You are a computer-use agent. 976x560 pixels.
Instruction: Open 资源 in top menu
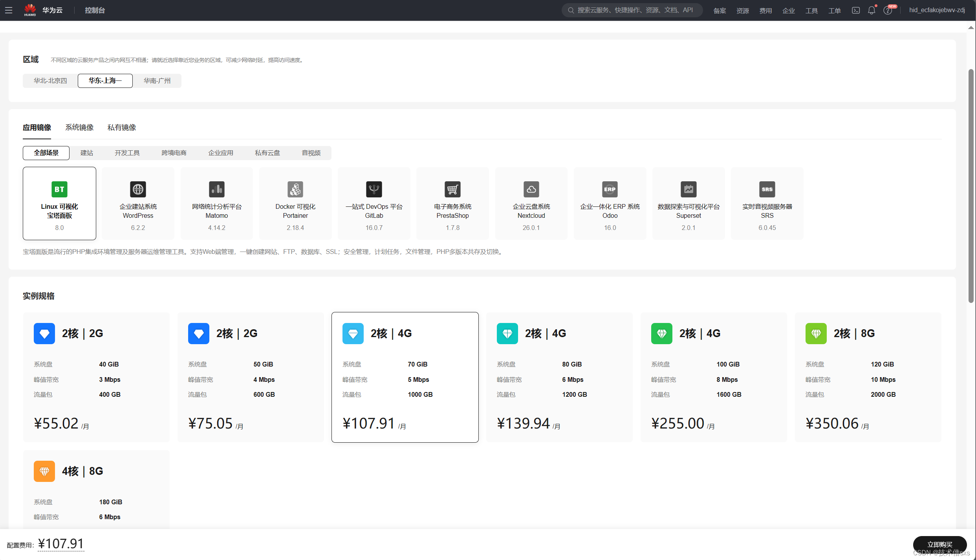pos(743,11)
